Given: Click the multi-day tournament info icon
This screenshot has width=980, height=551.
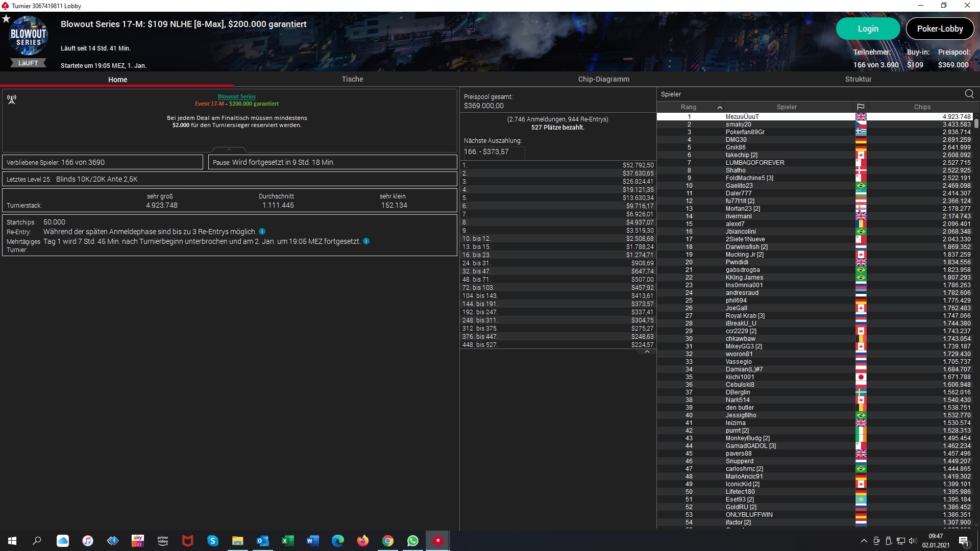Looking at the screenshot, I should tap(366, 241).
